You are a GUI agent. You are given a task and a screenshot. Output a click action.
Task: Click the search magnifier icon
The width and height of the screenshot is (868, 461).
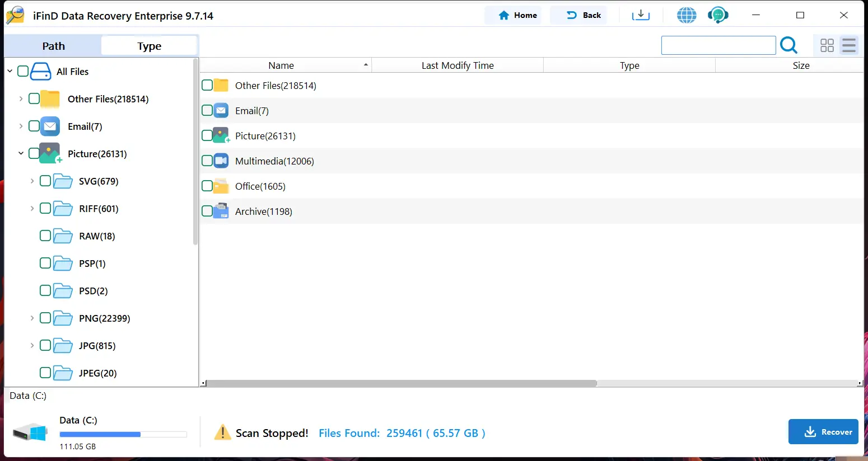pos(788,45)
